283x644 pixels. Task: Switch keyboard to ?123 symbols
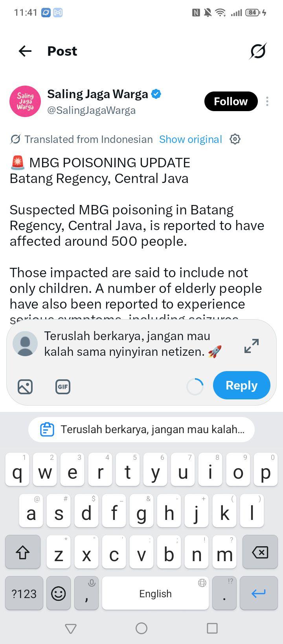[24, 593]
